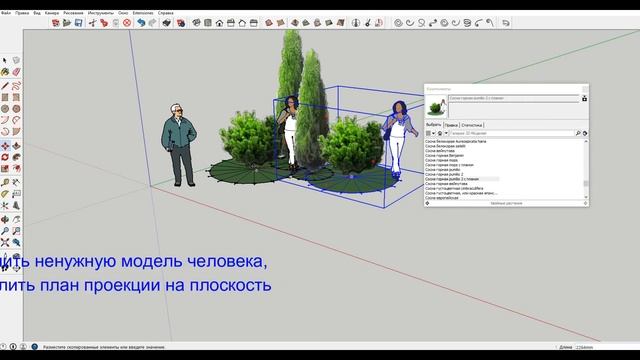
Task: Choose the Circle tool
Action: coord(5,109)
